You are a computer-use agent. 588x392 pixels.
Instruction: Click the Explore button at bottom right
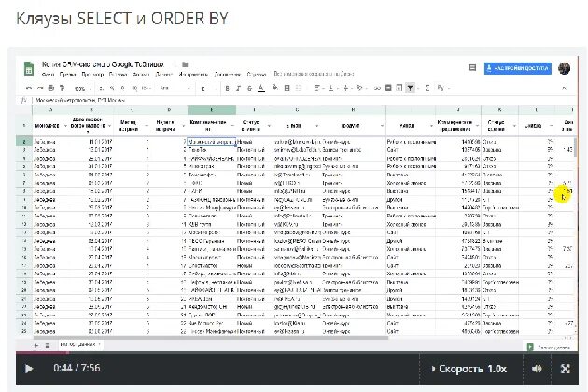tap(550, 347)
